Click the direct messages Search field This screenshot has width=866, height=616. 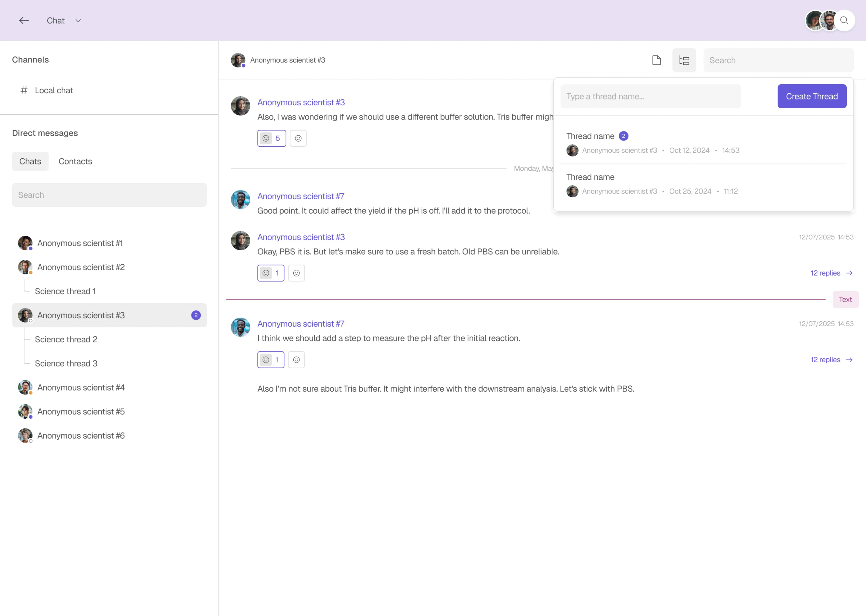[109, 195]
